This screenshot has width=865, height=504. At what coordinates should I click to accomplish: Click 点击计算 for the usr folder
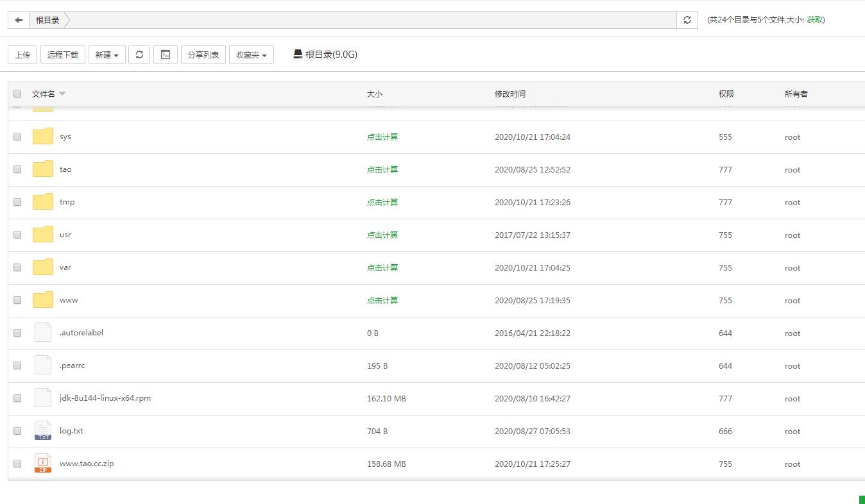coord(382,235)
